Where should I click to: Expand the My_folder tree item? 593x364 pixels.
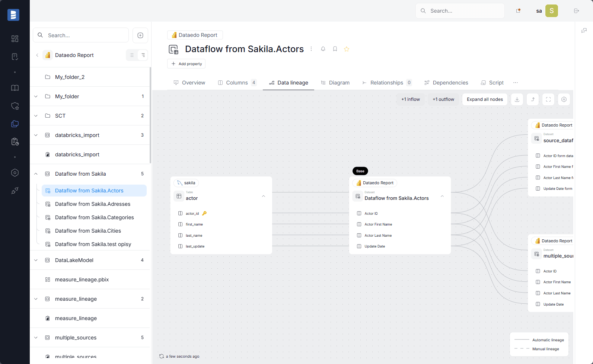click(36, 96)
